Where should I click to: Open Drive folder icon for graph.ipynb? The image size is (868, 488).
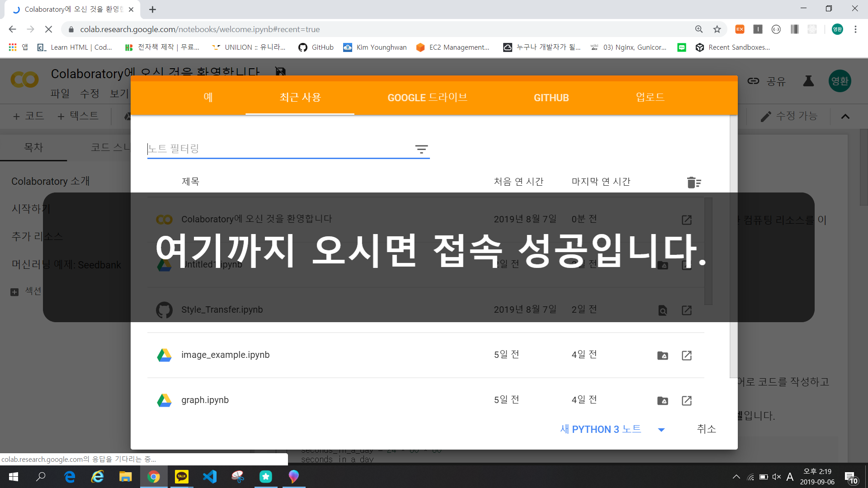(x=662, y=401)
